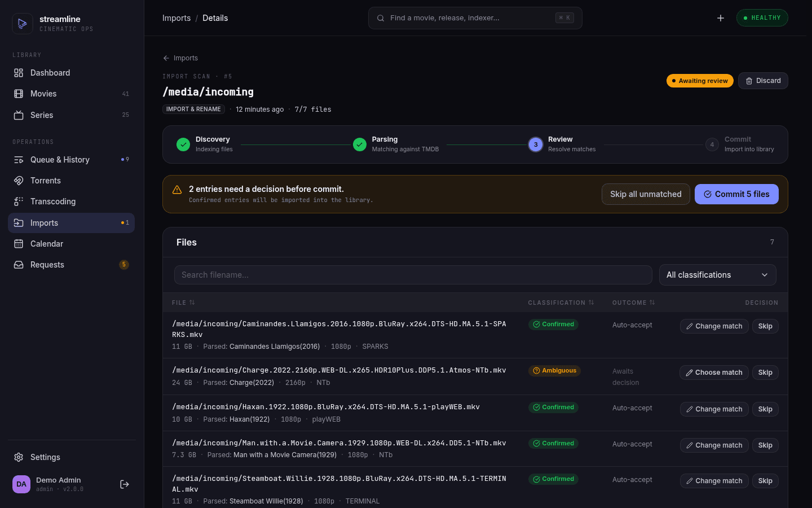
Task: Focus the global movie search field
Action: point(475,18)
